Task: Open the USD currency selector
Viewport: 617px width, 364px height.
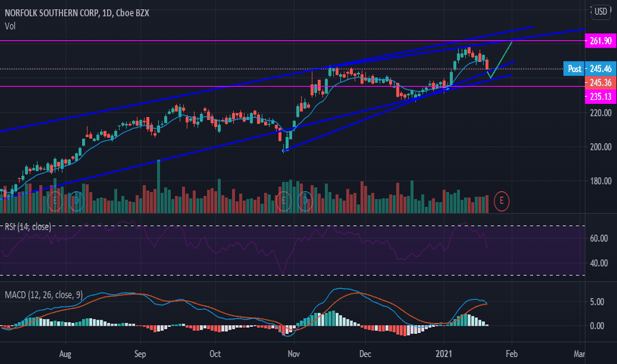Action: pyautogui.click(x=600, y=11)
